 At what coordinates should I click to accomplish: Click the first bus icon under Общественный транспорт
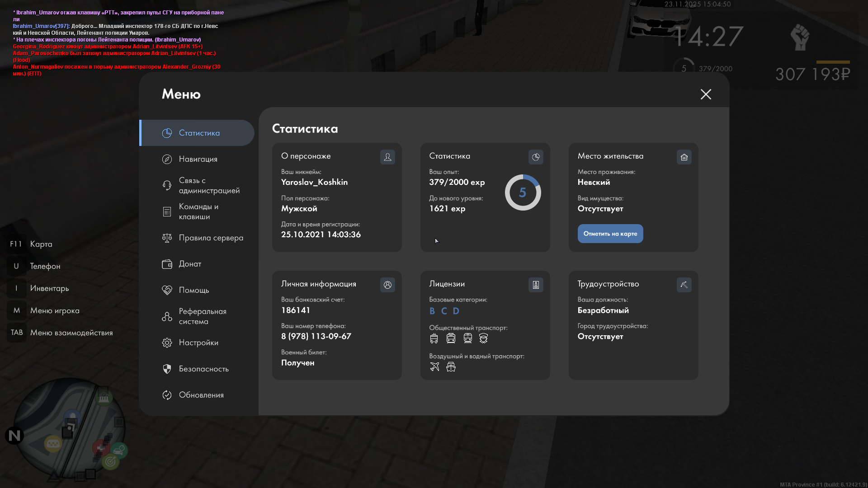(x=434, y=338)
